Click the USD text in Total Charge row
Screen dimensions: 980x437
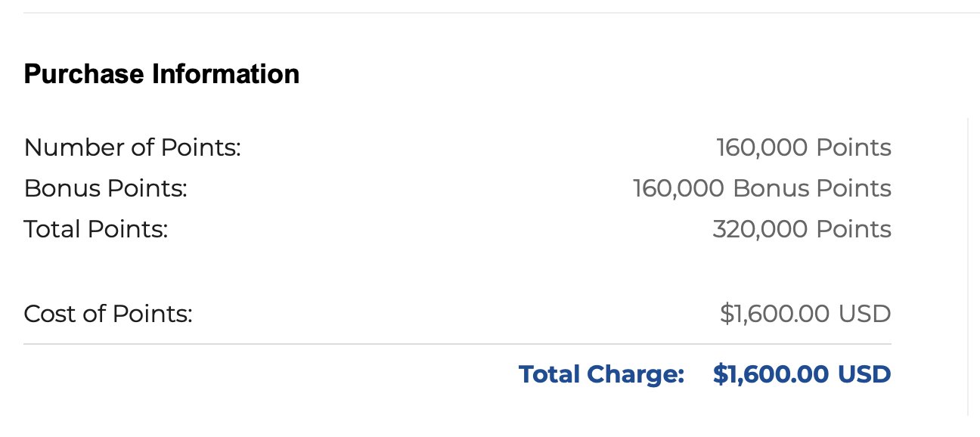[865, 374]
